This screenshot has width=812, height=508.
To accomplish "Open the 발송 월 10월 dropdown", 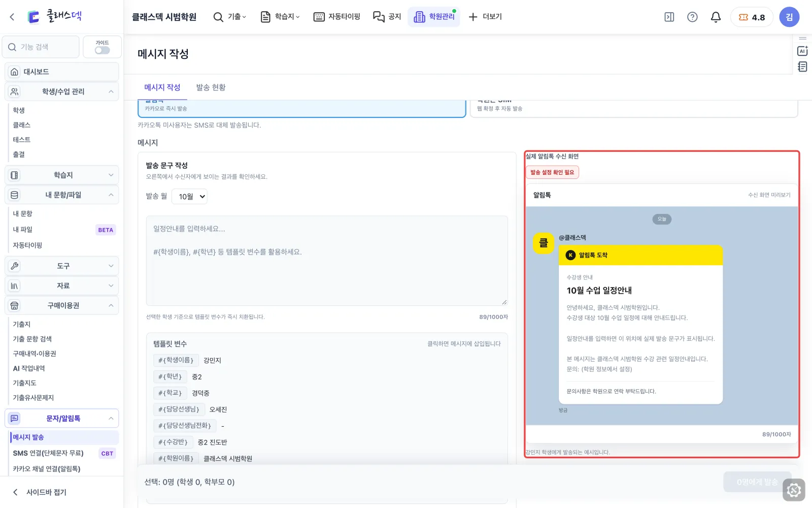I will click(x=189, y=197).
